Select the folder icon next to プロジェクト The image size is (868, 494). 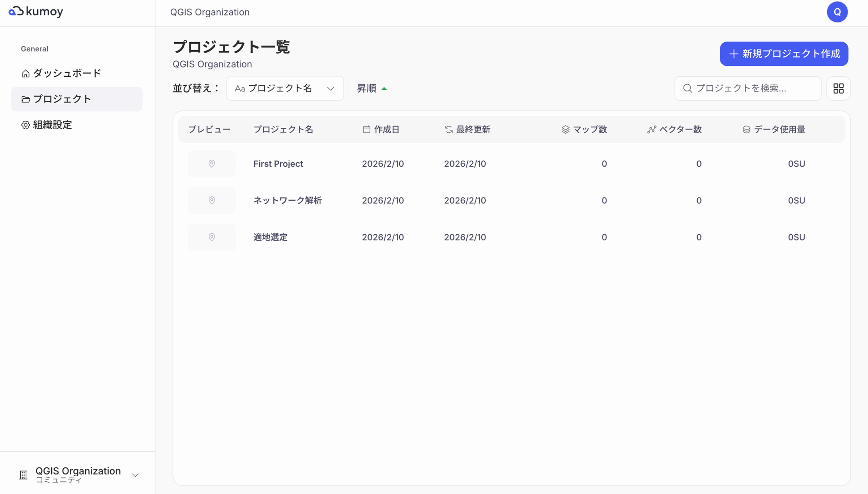click(x=25, y=99)
